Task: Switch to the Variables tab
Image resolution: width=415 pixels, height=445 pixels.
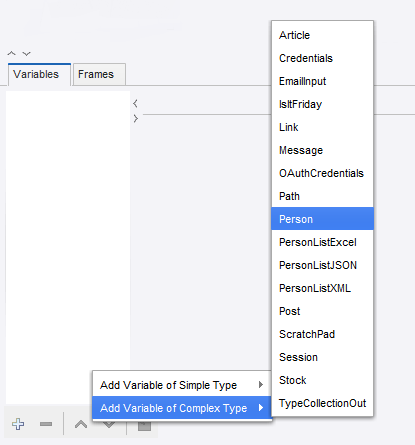Action: [x=39, y=74]
